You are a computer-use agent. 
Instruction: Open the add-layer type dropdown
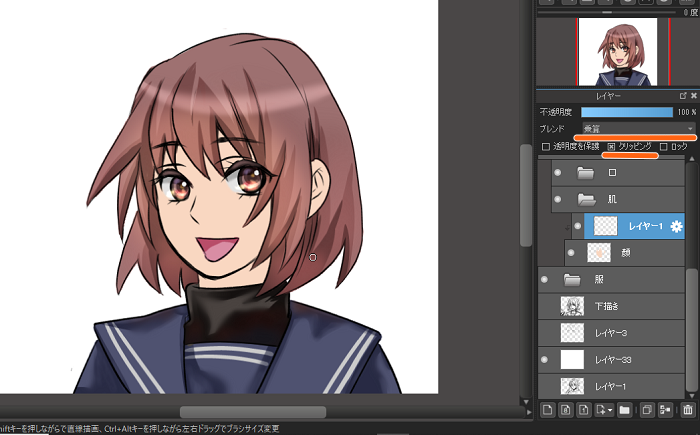coord(604,409)
